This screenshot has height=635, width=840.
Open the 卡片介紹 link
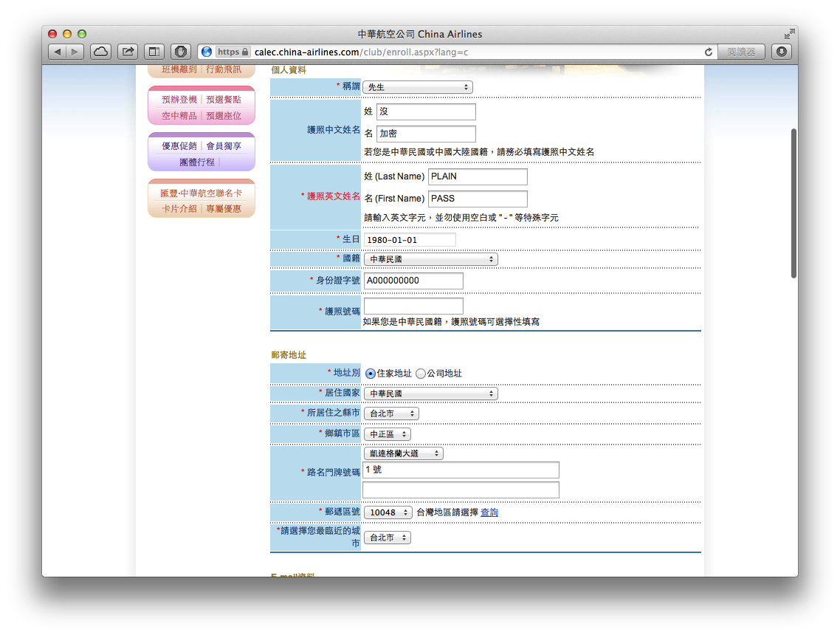[x=179, y=208]
